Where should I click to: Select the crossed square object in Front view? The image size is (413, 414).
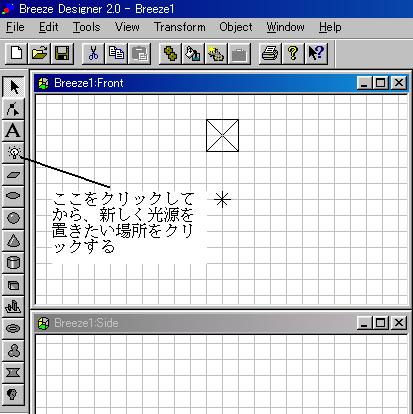[222, 135]
